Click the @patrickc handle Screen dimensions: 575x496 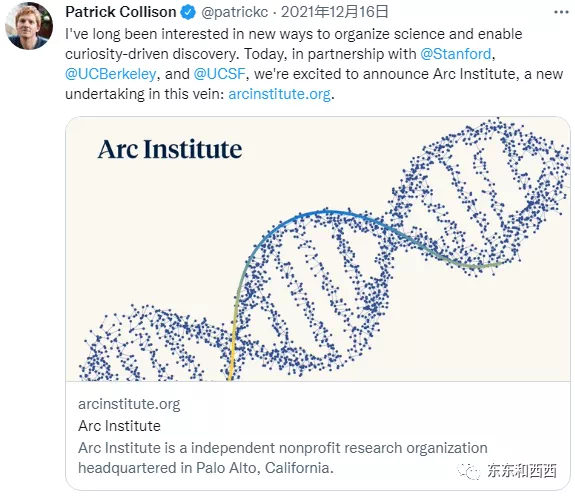pos(235,12)
